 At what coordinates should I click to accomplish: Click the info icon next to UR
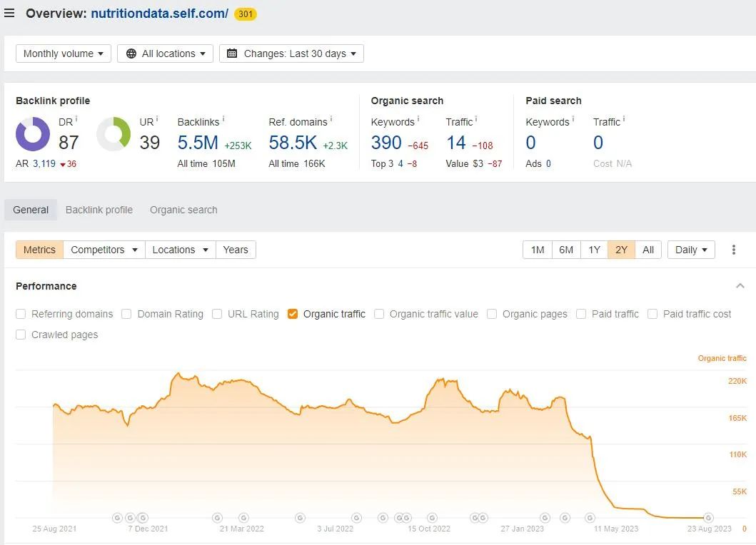157,118
